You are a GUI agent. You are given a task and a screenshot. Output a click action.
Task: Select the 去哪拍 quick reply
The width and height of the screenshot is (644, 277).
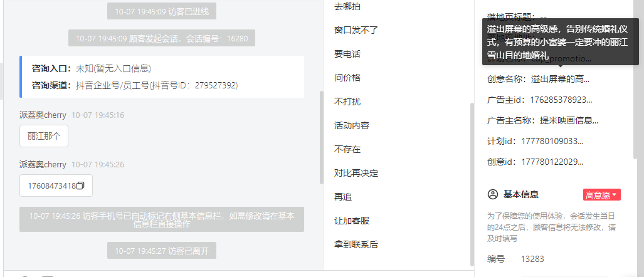[347, 6]
